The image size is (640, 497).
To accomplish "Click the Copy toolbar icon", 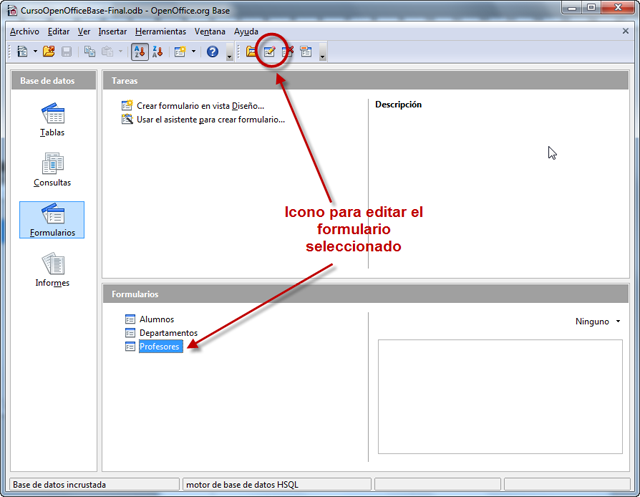I will click(89, 52).
